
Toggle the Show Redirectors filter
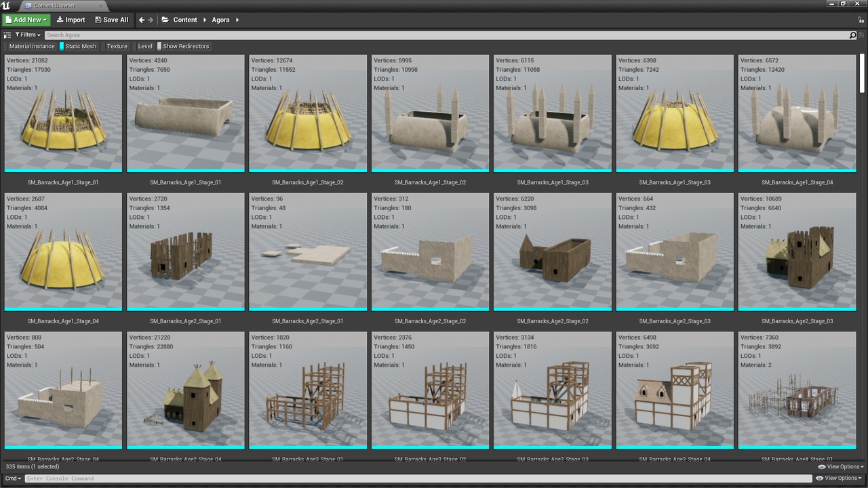click(x=185, y=47)
